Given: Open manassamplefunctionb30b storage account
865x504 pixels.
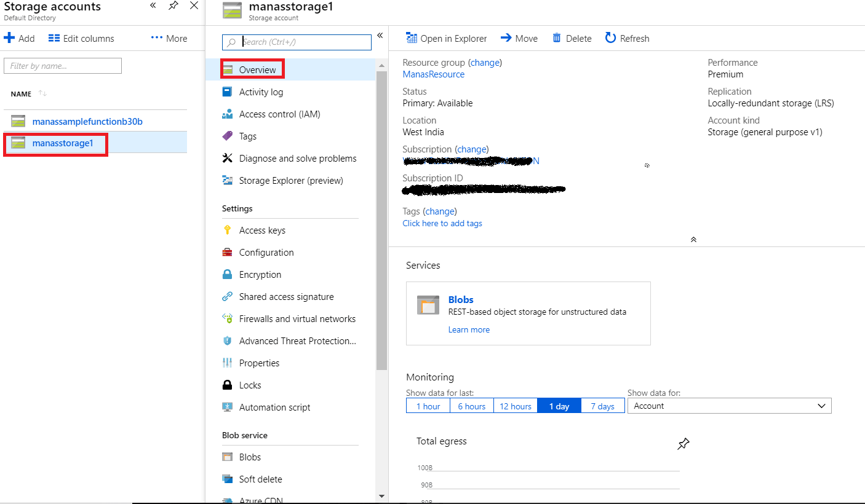Looking at the screenshot, I should pos(87,121).
